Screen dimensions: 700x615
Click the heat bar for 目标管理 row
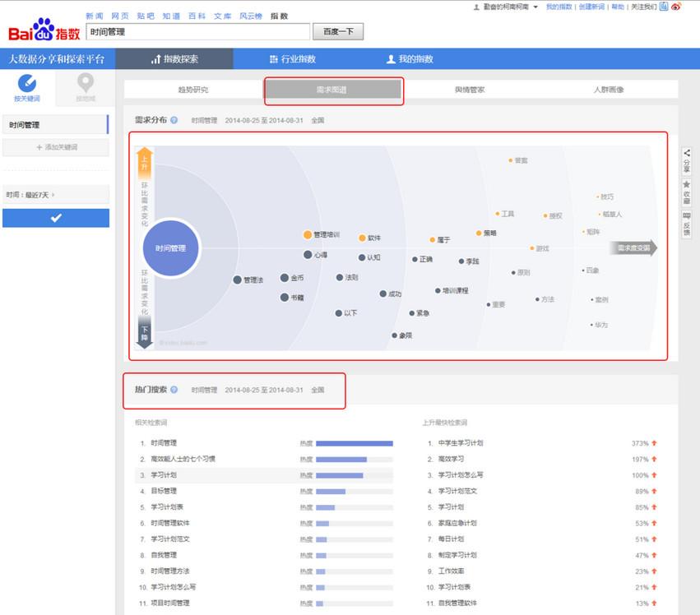click(x=355, y=492)
